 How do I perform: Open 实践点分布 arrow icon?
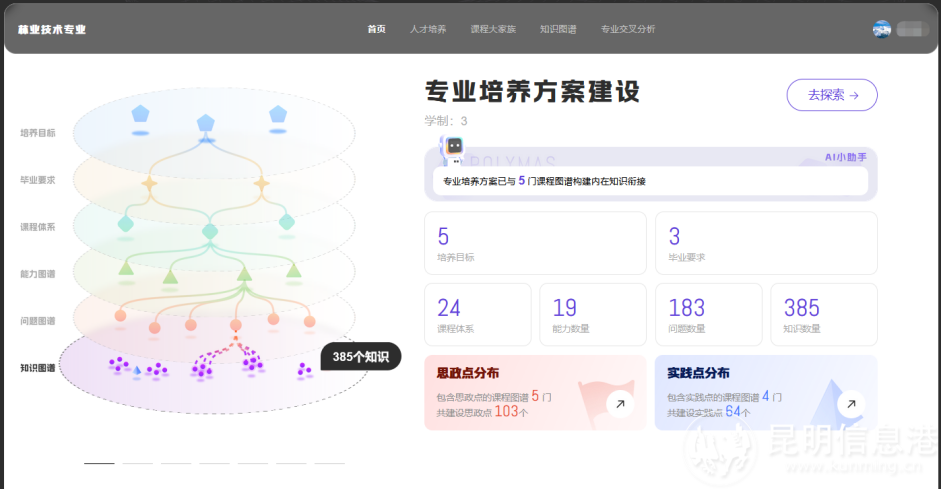(x=851, y=404)
